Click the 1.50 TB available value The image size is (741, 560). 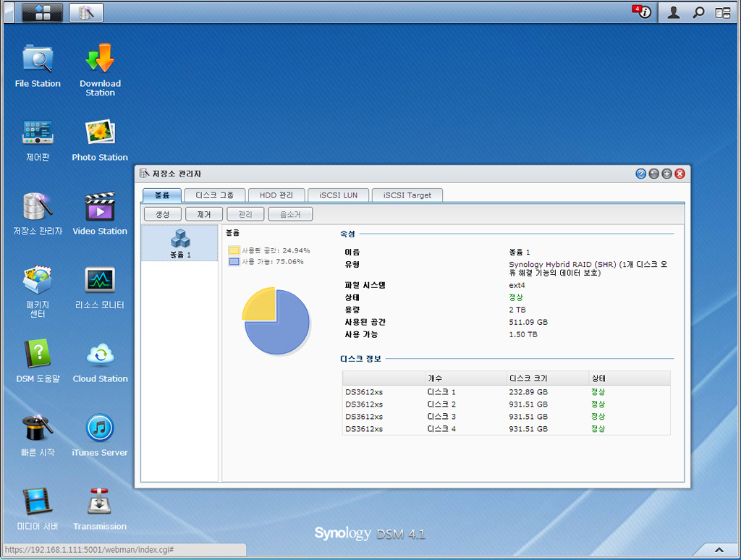pyautogui.click(x=523, y=334)
